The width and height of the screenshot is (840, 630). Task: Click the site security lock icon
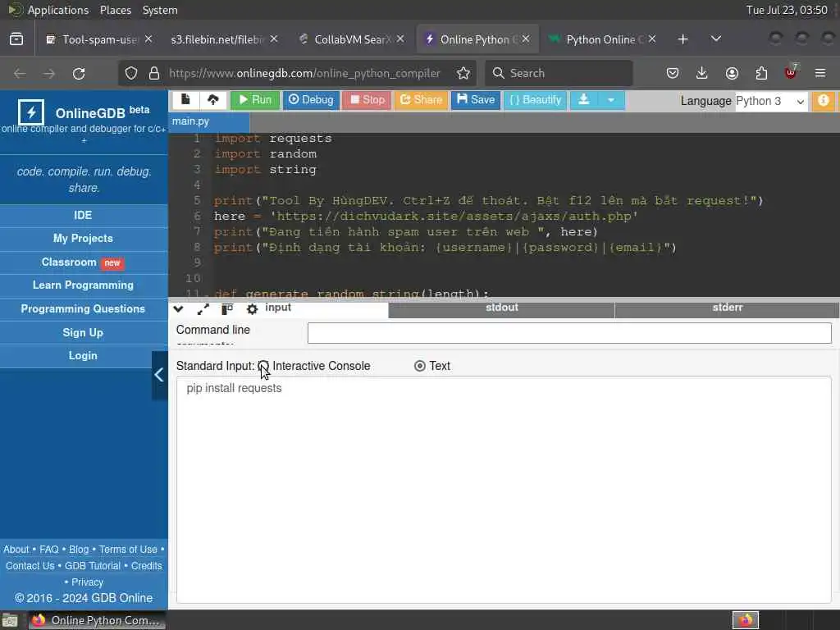pos(154,73)
